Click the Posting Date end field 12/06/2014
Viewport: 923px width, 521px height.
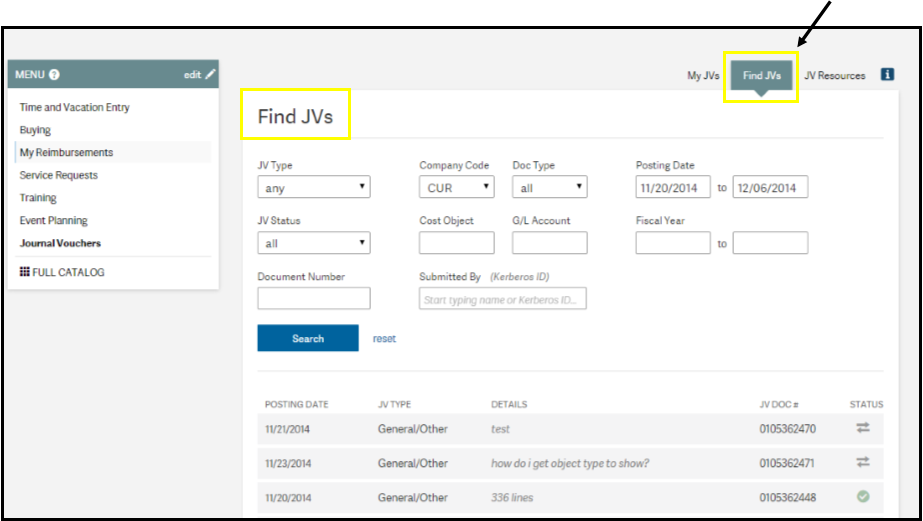coord(770,187)
